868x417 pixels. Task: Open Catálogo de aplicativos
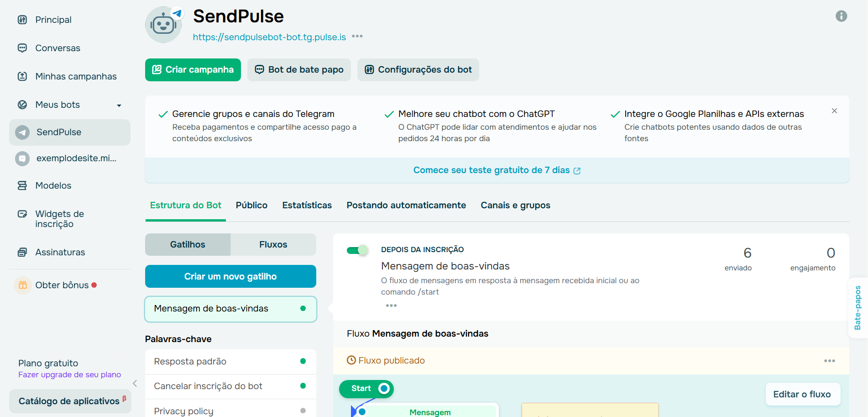[x=70, y=401]
